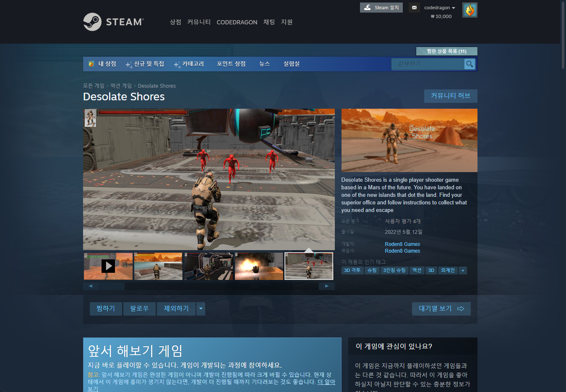This screenshot has height=392, width=566.
Task: Click the magnifier search icon
Action: (x=469, y=64)
